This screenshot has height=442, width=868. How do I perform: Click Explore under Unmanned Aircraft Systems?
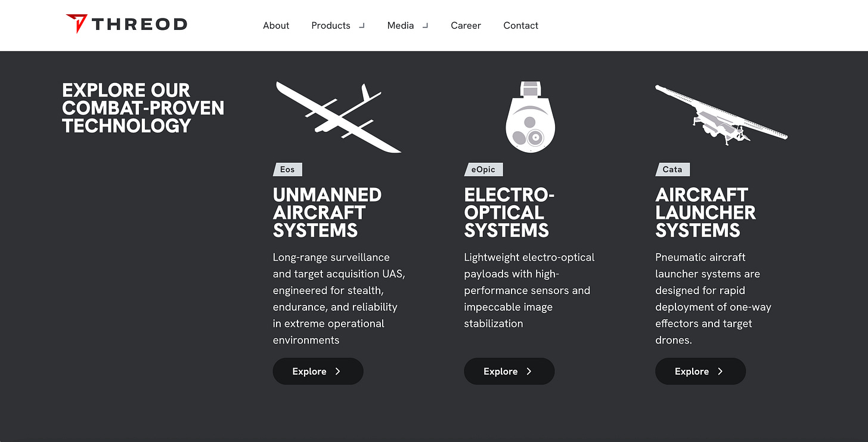click(x=318, y=371)
